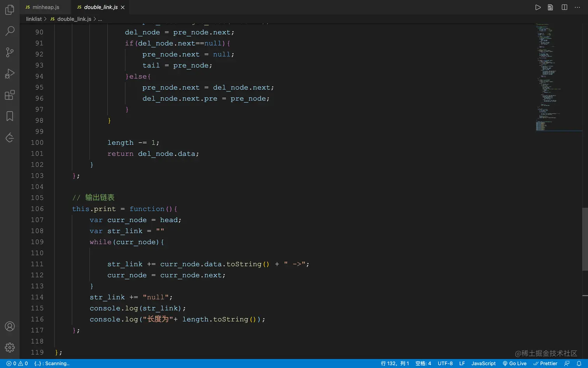Open the Run and Debug view
The image size is (588, 368).
10,74
